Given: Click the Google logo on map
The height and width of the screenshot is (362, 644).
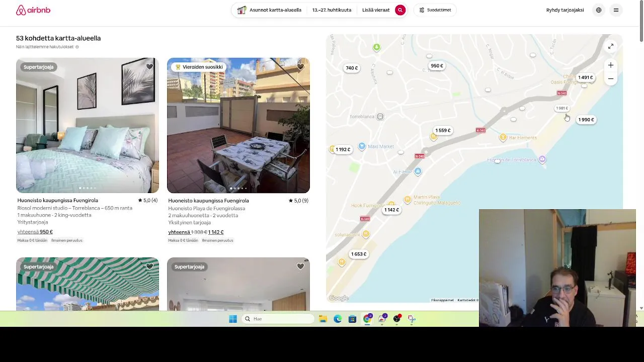Looking at the screenshot, I should [339, 298].
